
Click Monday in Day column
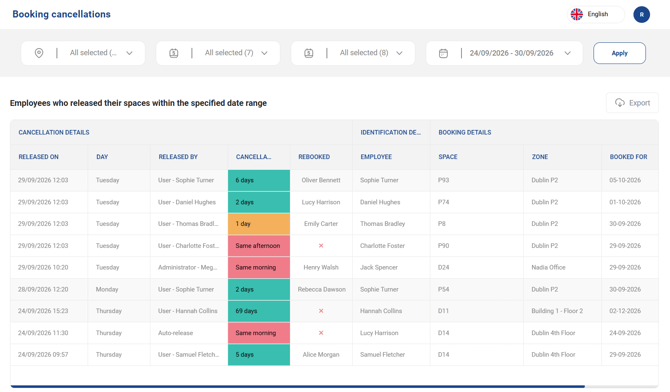point(107,289)
